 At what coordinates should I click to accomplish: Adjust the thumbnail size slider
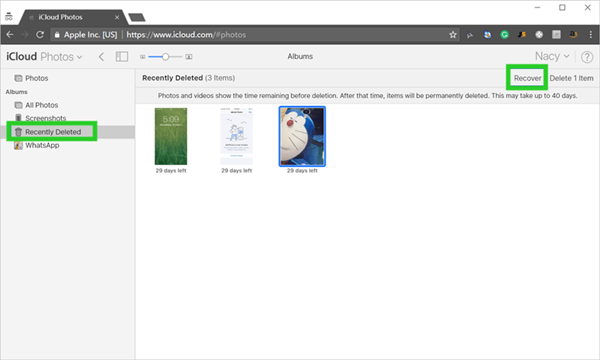pos(165,57)
